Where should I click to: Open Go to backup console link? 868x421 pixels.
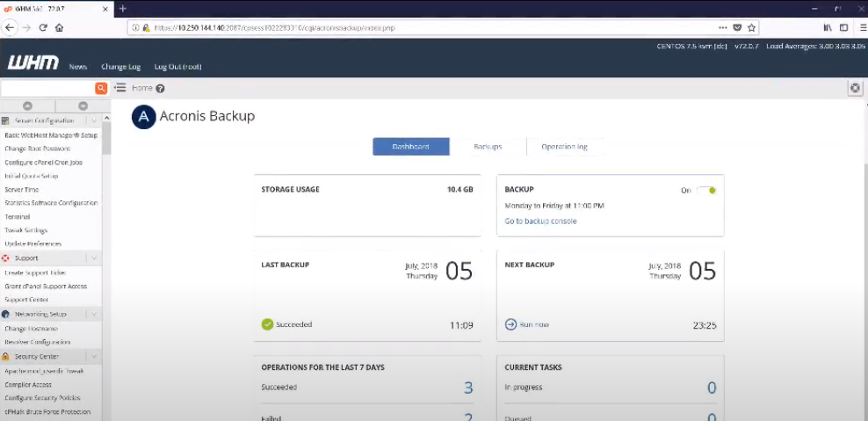(x=540, y=221)
